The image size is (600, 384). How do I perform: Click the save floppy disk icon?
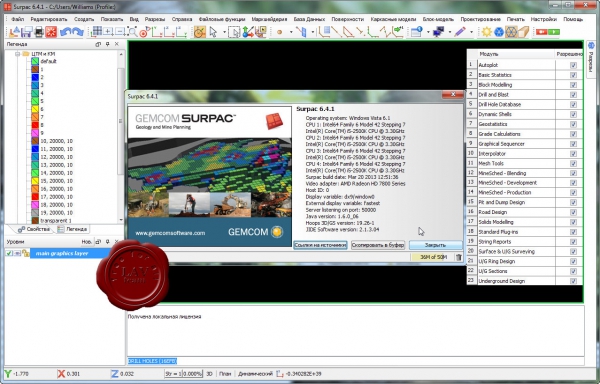click(x=26, y=32)
